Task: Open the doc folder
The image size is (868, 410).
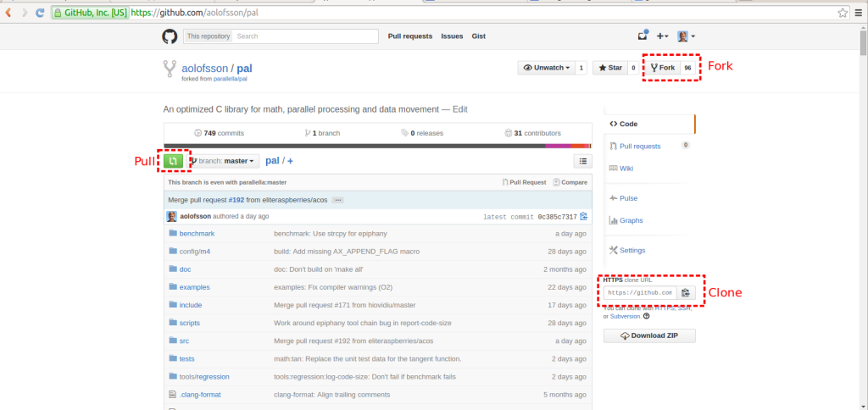Action: click(x=185, y=269)
